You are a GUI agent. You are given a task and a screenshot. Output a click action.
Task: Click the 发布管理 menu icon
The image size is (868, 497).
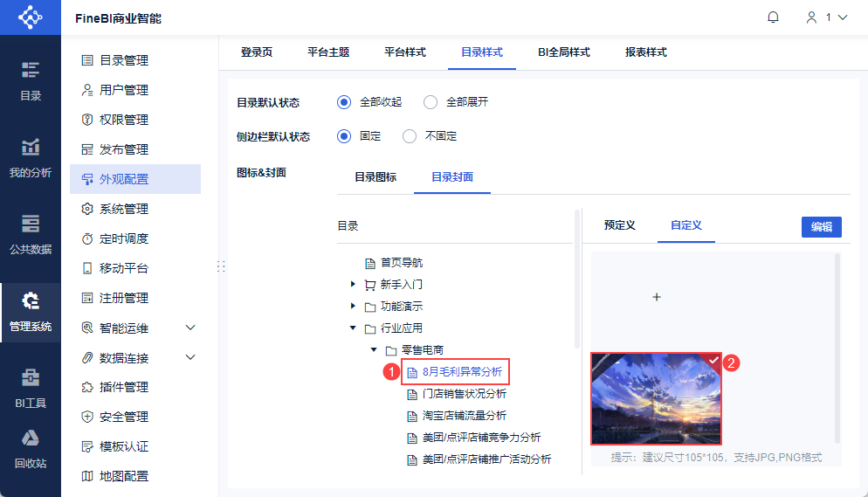coord(87,149)
